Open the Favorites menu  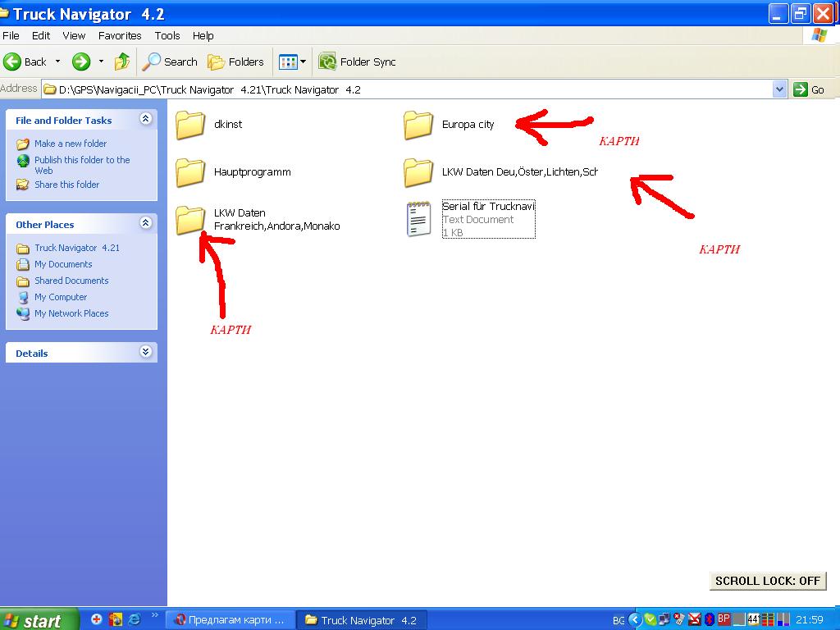click(120, 36)
